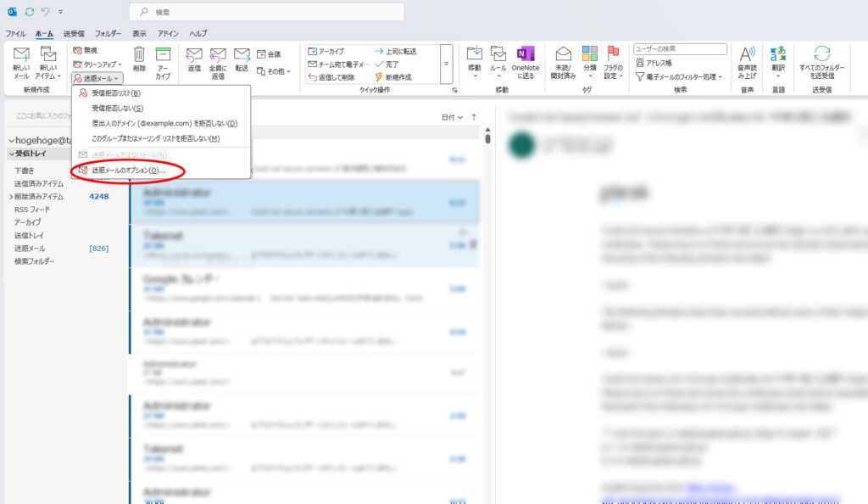This screenshot has width=868, height=504.
Task: Click すべてのフォルダーを送受信 sync icon
Action: click(821, 56)
